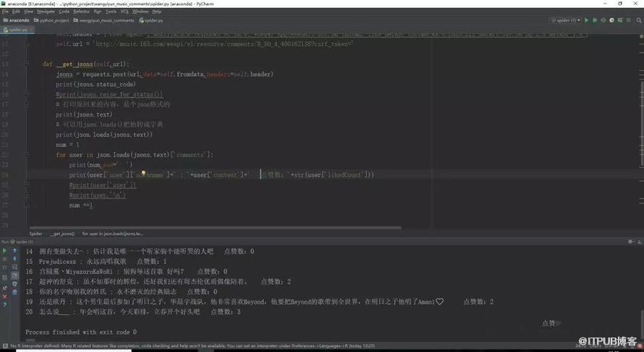Rerun spider from Run panel play icon
This screenshot has width=644, height=352.
pos(4,251)
